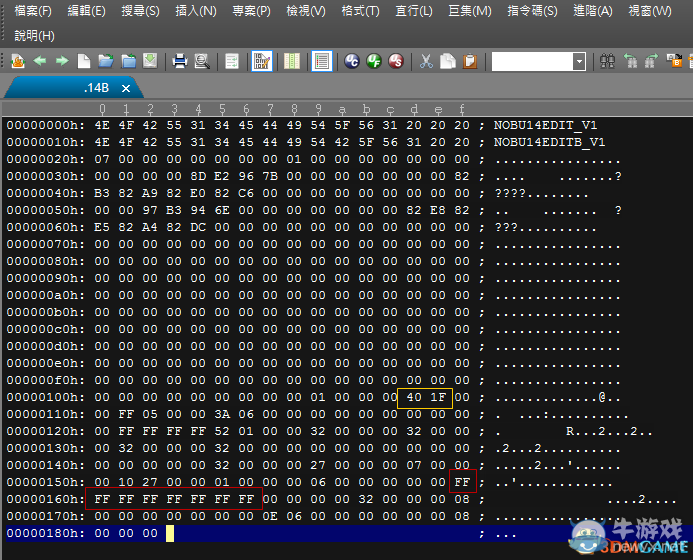Screen dimensions: 693x560
Task: Open the 指令碼(S) menu
Action: point(532,11)
